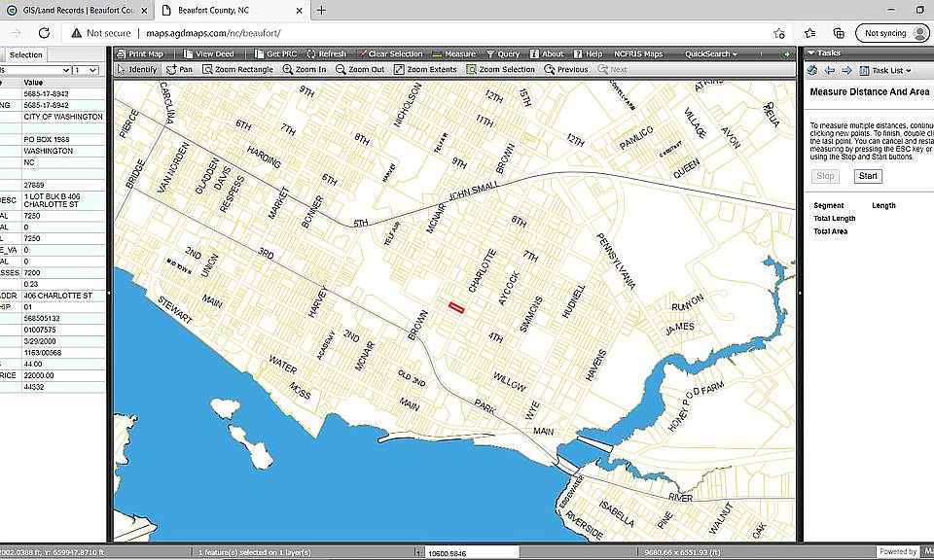Click the browser address bar
The image size is (934, 560).
point(417,33)
